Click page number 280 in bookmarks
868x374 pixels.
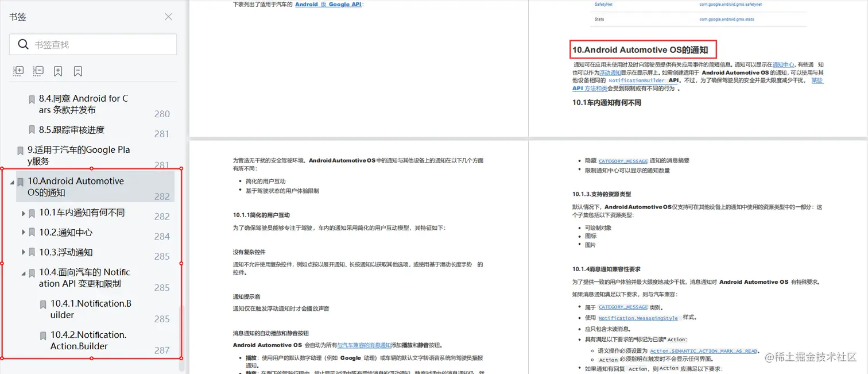click(162, 114)
